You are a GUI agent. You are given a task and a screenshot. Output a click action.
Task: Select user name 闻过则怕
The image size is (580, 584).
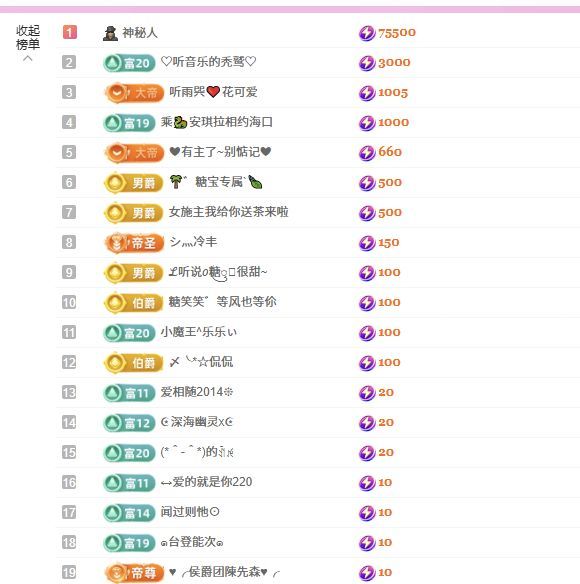[x=190, y=512]
